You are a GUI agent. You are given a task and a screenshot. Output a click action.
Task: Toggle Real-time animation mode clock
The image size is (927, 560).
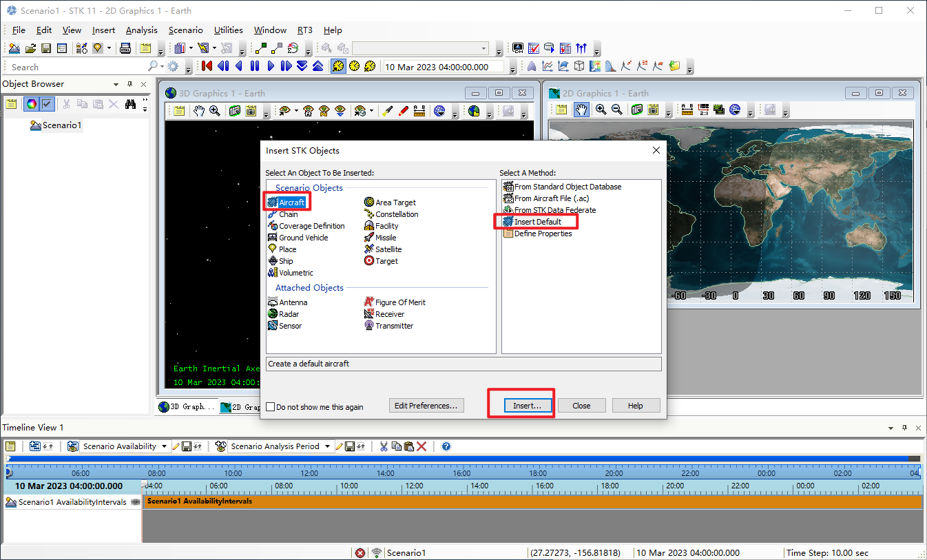pos(354,66)
